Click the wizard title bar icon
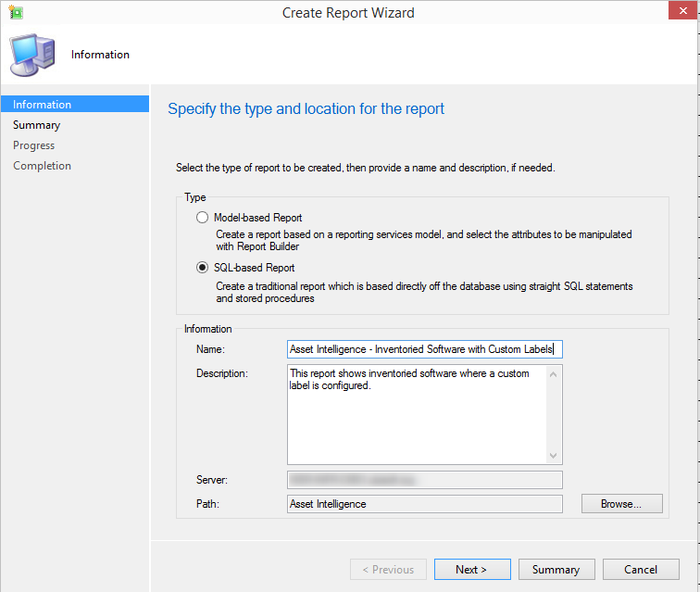The width and height of the screenshot is (700, 592). pos(16,12)
